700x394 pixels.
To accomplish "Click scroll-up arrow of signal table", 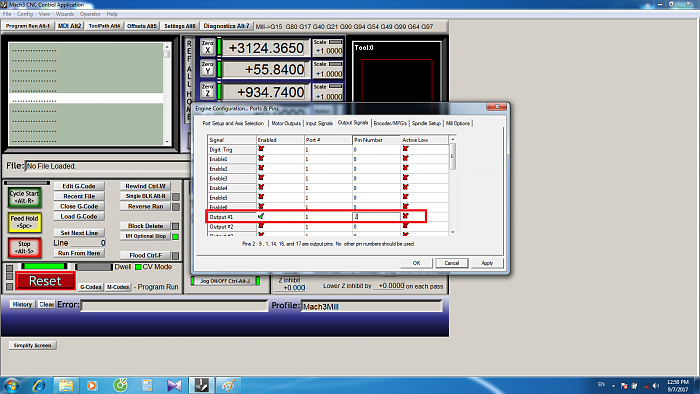I will pos(452,140).
